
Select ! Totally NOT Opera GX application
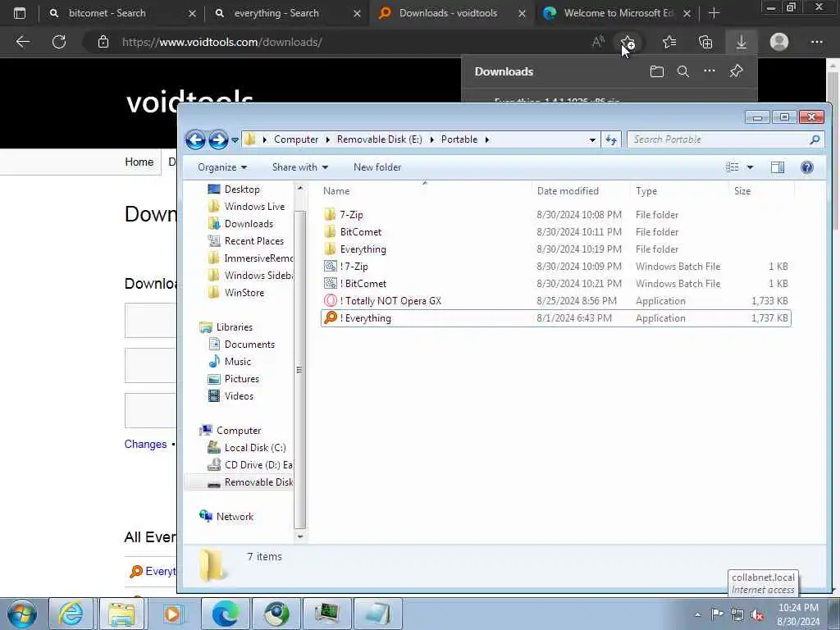coord(390,300)
